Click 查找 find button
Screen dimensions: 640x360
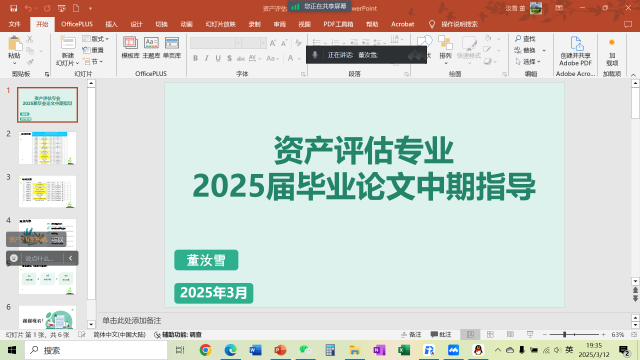coord(525,39)
